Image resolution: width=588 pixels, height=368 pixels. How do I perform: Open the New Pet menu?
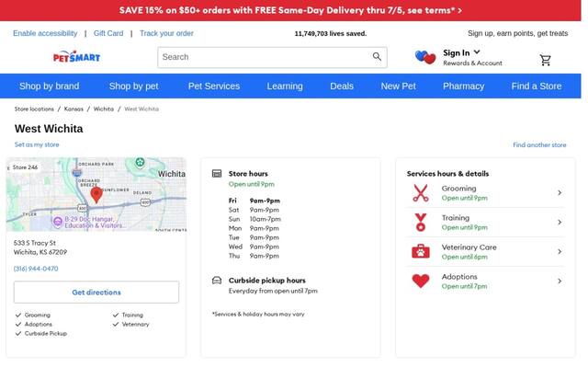point(398,86)
